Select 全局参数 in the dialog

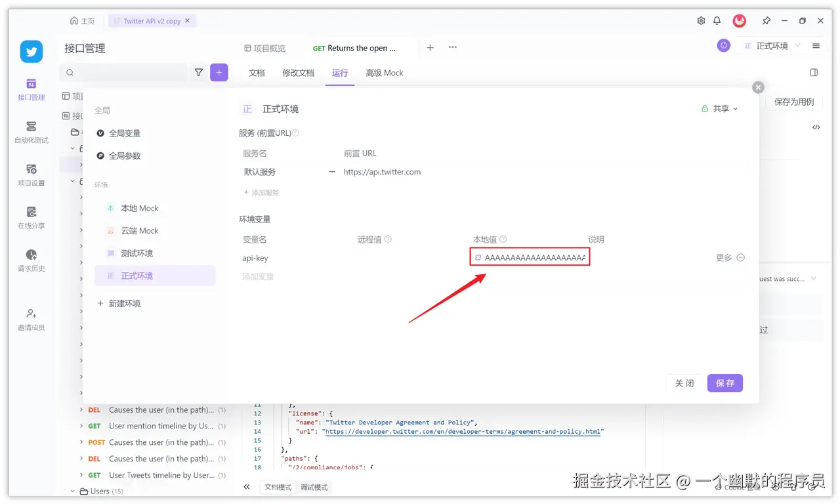click(119, 156)
